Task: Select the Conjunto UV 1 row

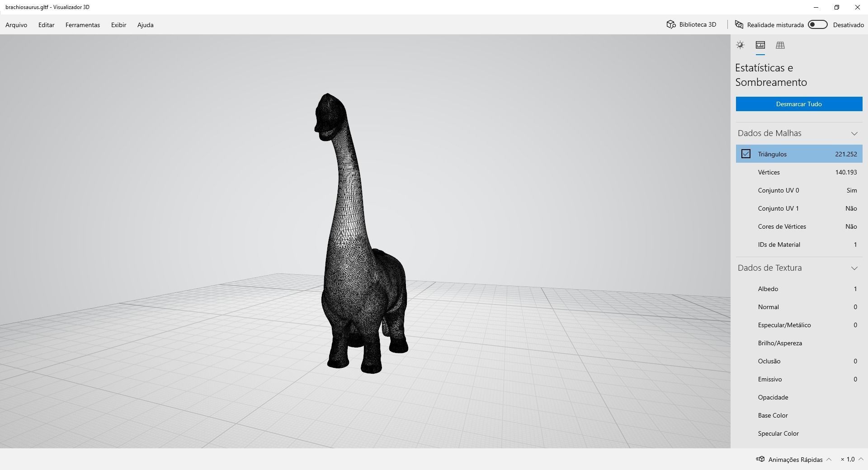Action: pyautogui.click(x=799, y=208)
